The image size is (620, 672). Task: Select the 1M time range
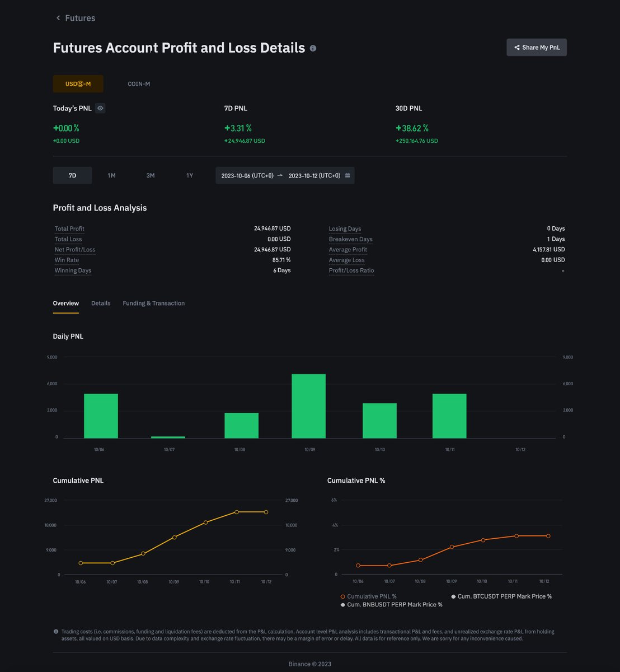(111, 175)
